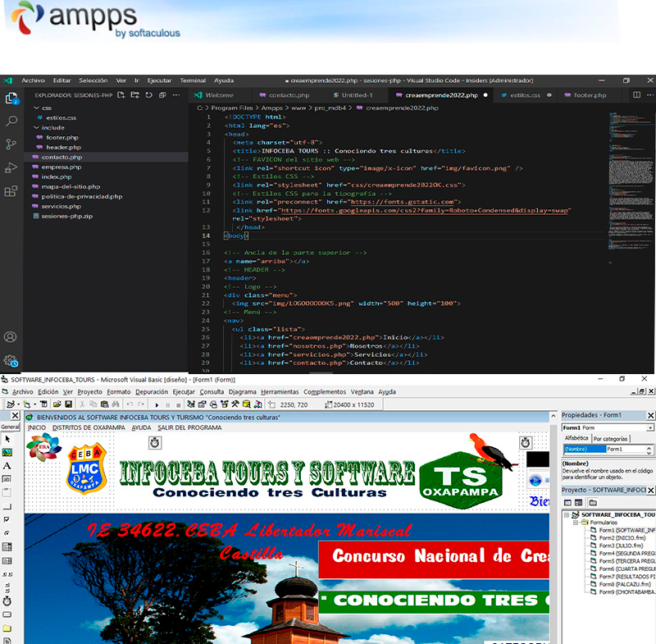This screenshot has width=656, height=644.
Task: Select the Label tool in VB toolbox
Action: coord(7,465)
